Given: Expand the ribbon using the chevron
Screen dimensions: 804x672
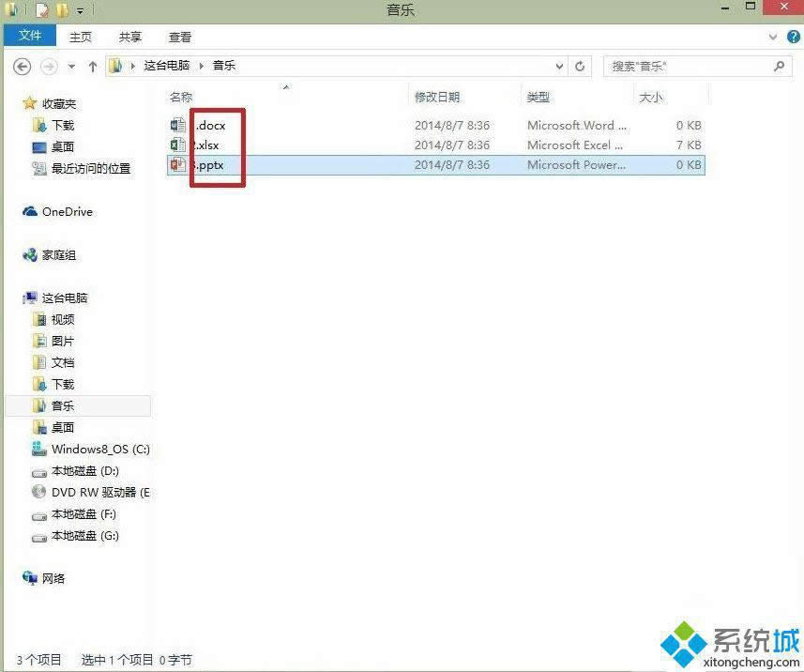Looking at the screenshot, I should [771, 37].
